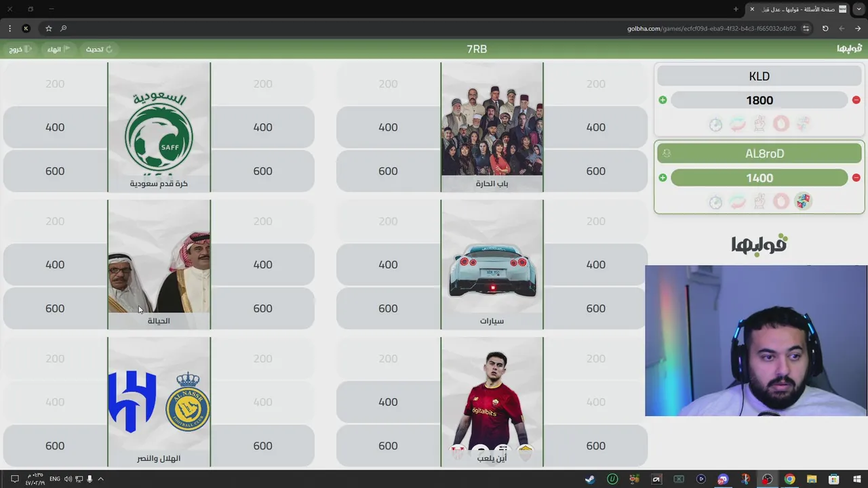Add points to team KLD with plus icon
Screen dimensions: 868x488
pyautogui.click(x=663, y=100)
